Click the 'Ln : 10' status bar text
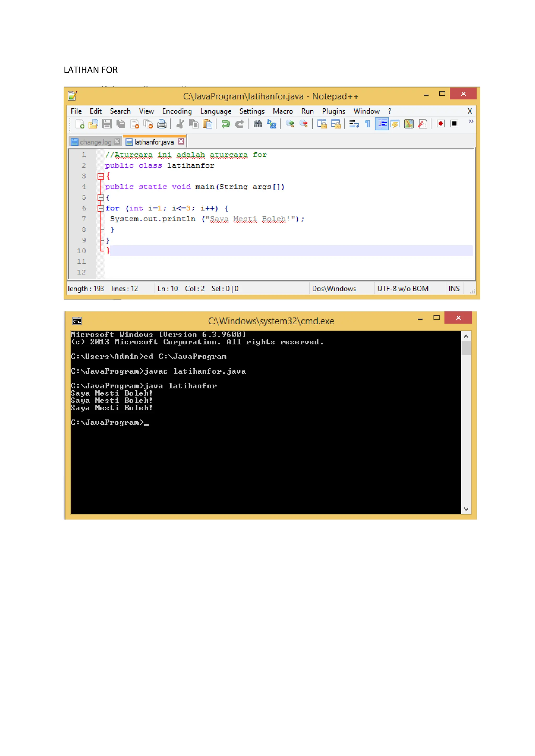 pyautogui.click(x=168, y=289)
